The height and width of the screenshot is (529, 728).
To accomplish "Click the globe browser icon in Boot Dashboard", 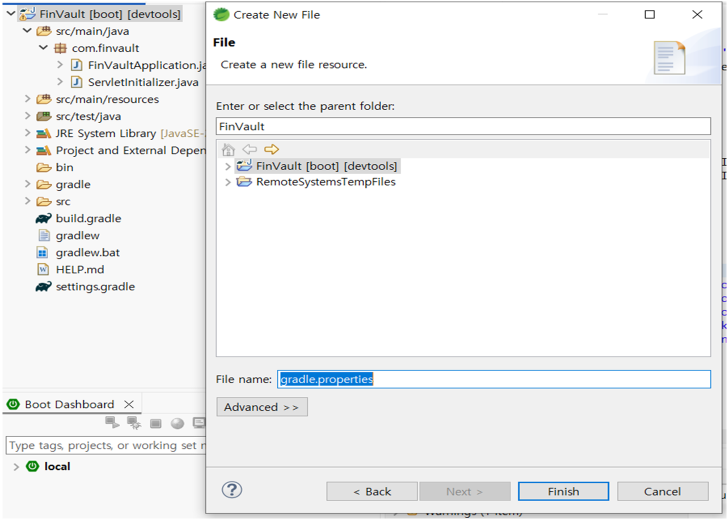I will point(177,423).
